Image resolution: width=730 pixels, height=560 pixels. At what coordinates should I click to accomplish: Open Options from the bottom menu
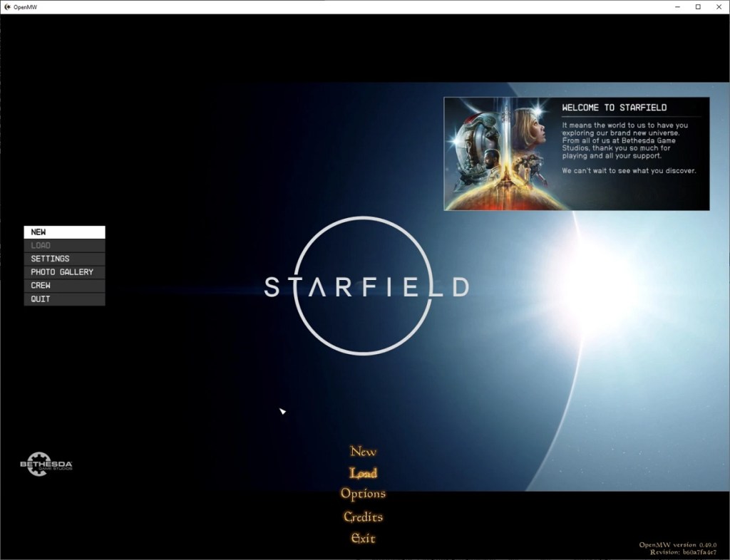click(x=364, y=493)
